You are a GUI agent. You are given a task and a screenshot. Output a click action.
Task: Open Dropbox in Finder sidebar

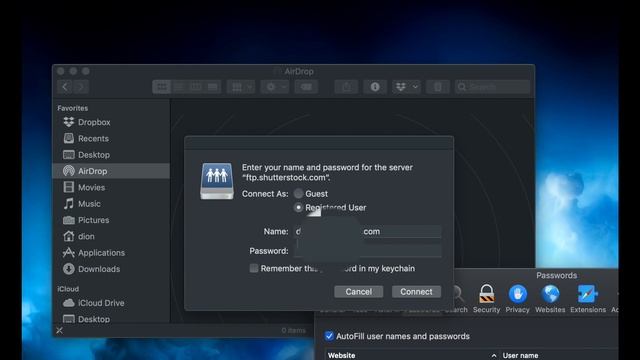pos(87,122)
